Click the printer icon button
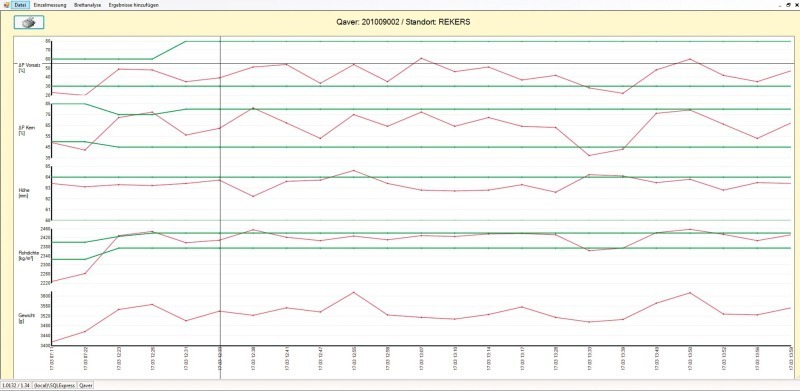 coord(29,22)
